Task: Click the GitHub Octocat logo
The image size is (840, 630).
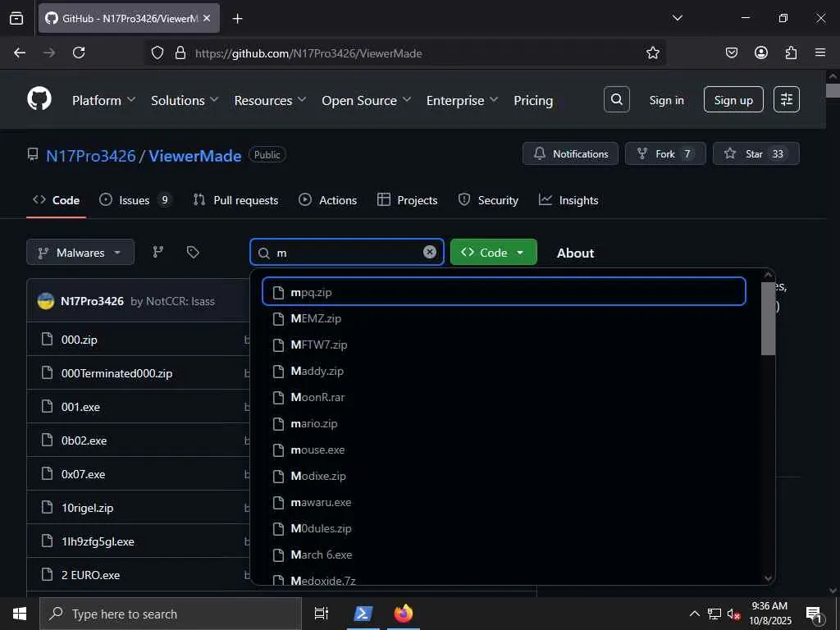Action: coord(39,99)
